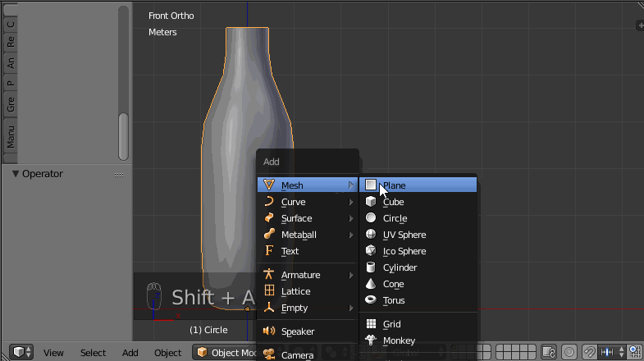Switch to the Grease Pencil tab

click(11, 105)
